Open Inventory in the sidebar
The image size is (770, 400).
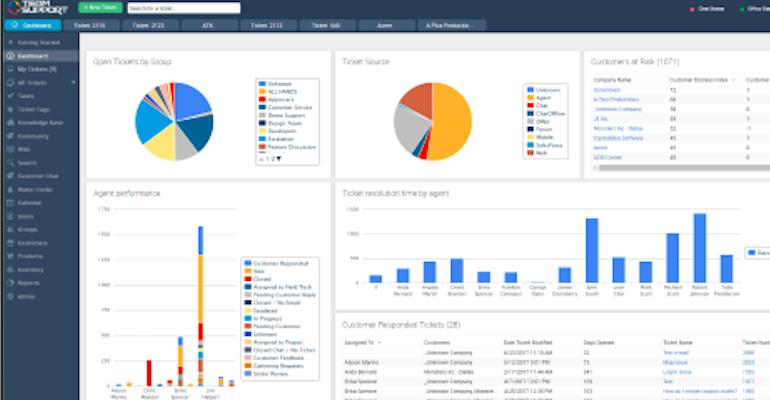[x=30, y=269]
